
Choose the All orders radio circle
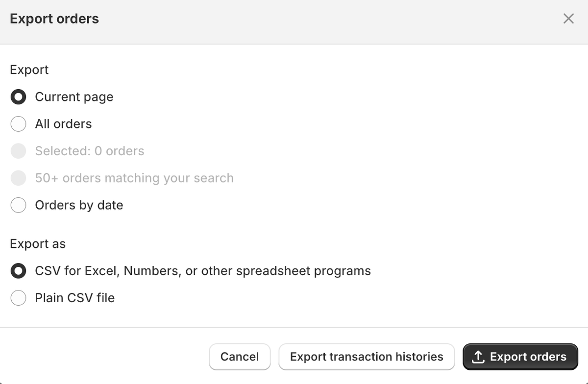(x=19, y=124)
